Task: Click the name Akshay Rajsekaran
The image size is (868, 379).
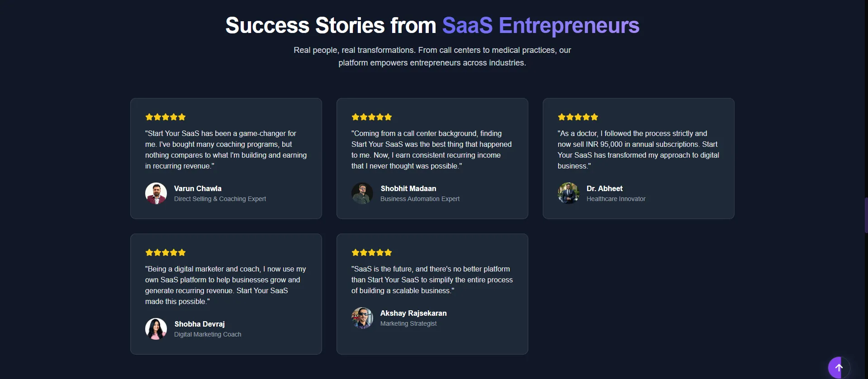Action: click(x=413, y=313)
